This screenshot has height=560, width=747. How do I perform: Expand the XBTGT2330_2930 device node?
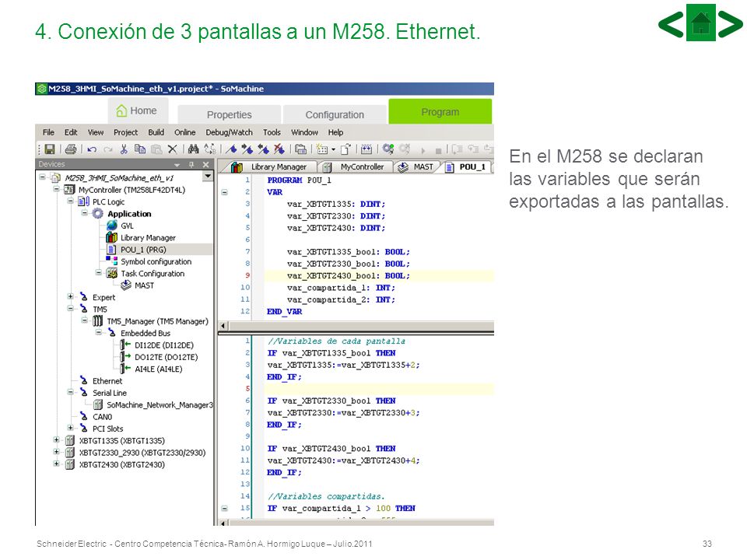(x=56, y=452)
